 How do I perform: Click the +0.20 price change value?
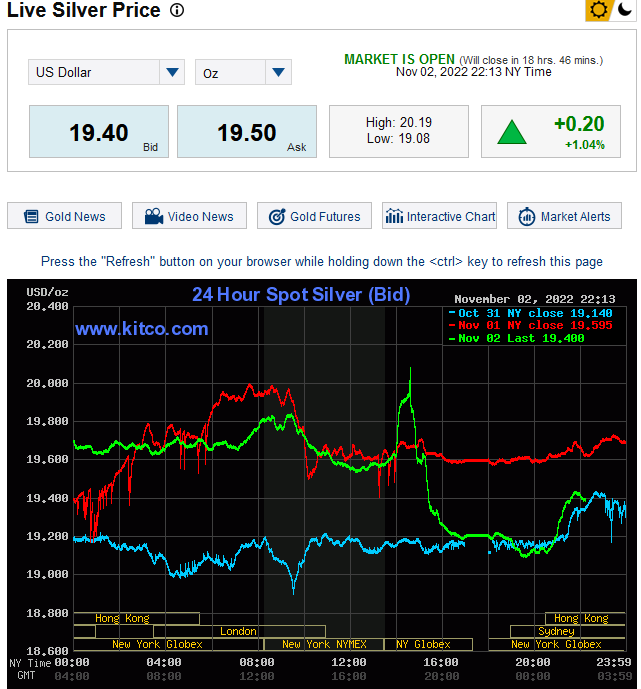(579, 124)
